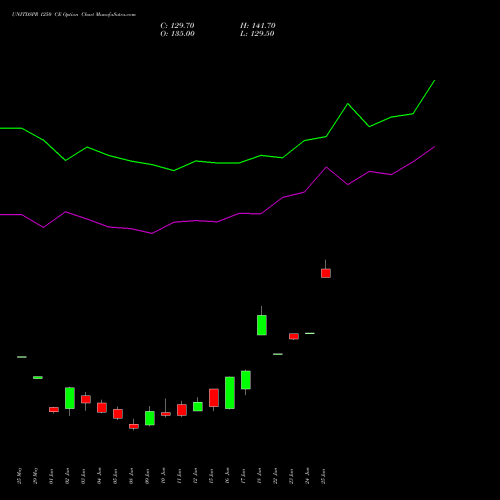The height and width of the screenshot is (500, 500).
Task: Click the UNITDSPR CE Options chart title
Action: [74, 15]
